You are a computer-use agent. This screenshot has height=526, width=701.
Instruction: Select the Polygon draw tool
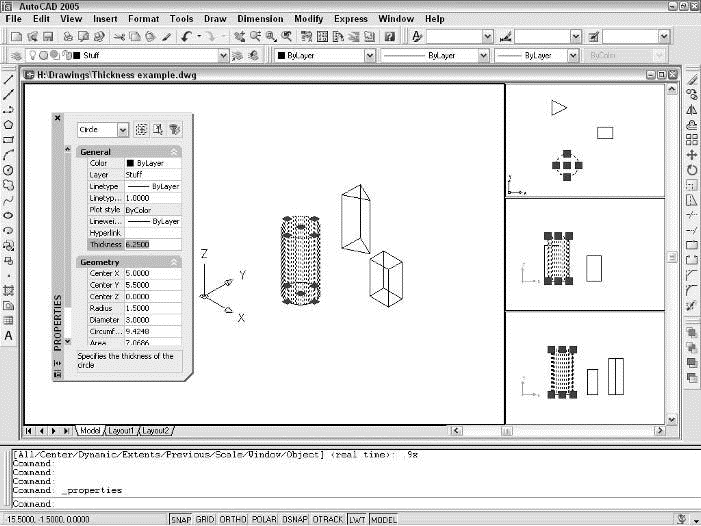pos(8,125)
